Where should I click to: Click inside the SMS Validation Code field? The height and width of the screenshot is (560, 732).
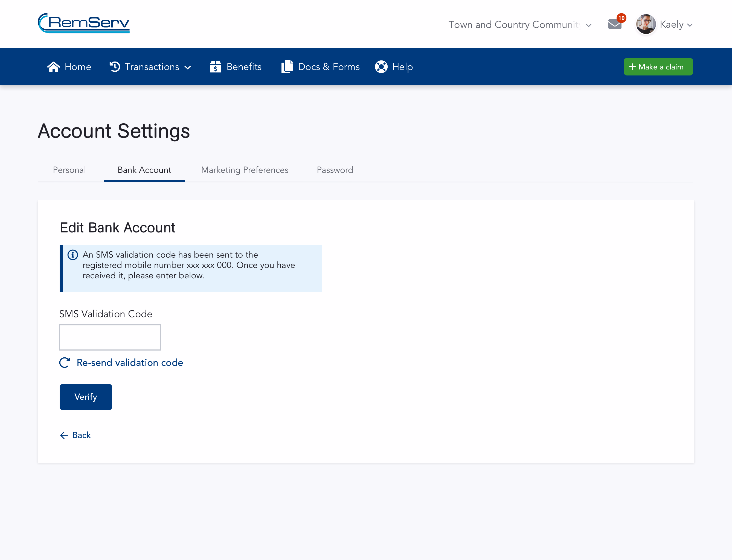(x=110, y=337)
